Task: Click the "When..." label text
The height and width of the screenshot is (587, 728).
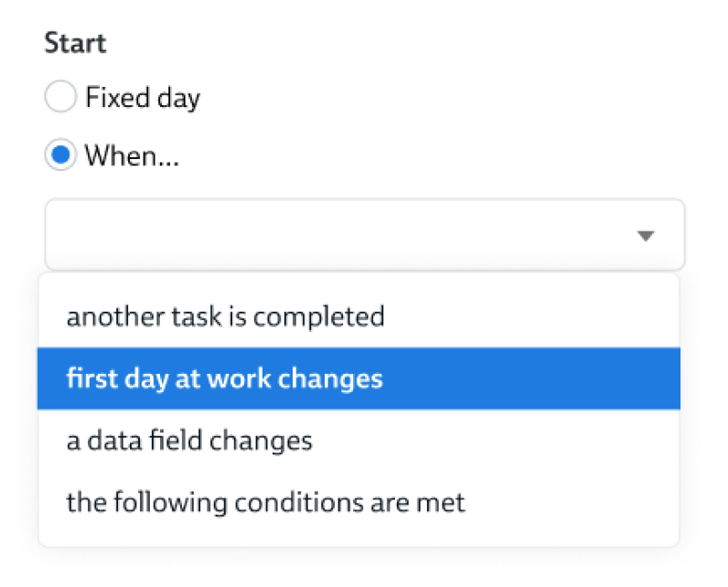Action: [x=132, y=156]
